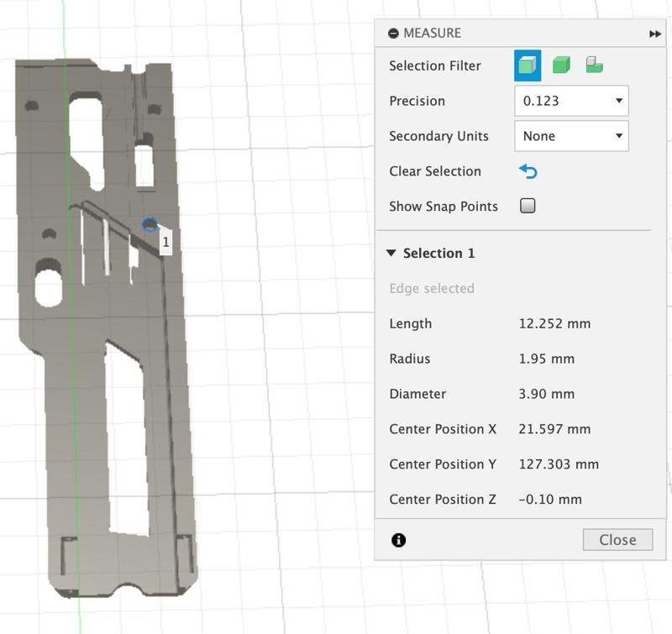
Task: Open the info icon at panel bottom
Action: point(399,540)
